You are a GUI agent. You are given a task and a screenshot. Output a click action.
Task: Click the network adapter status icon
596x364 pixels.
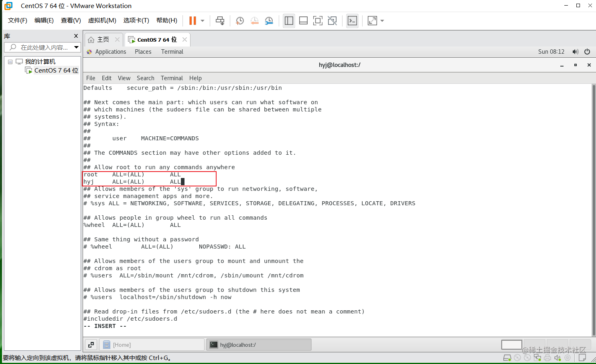coord(537,358)
